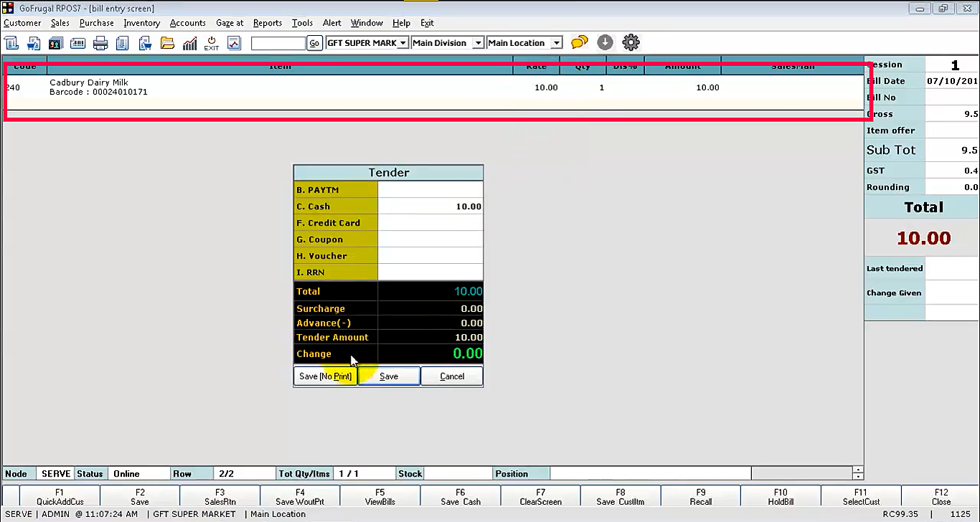Open the folder icon in toolbar

167,43
